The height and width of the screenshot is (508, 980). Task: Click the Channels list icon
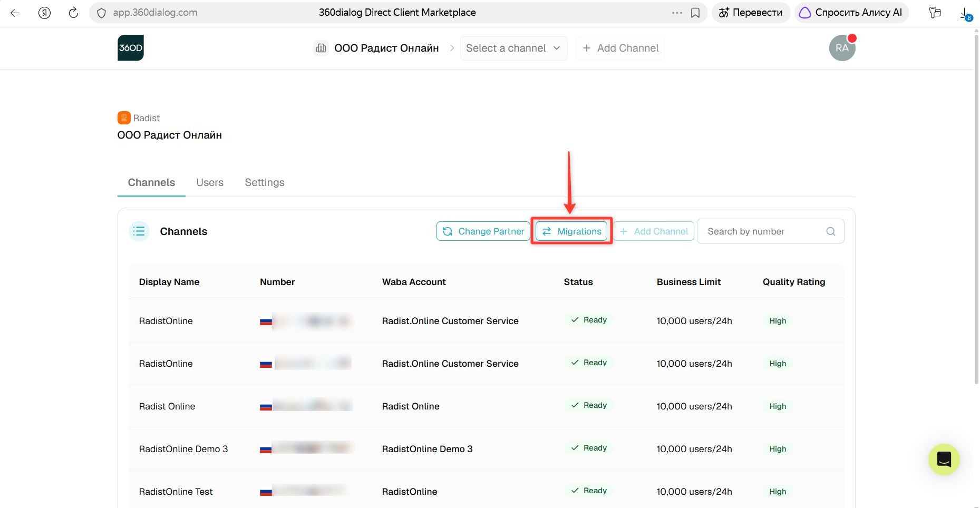point(139,231)
